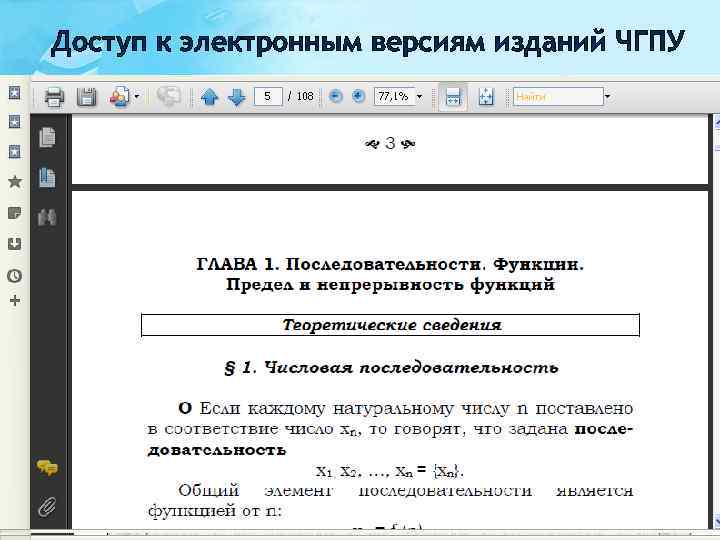Click the '§ 1. Числовая последовательность' heading
Viewport: 720px width, 540px height.
pyautogui.click(x=391, y=368)
